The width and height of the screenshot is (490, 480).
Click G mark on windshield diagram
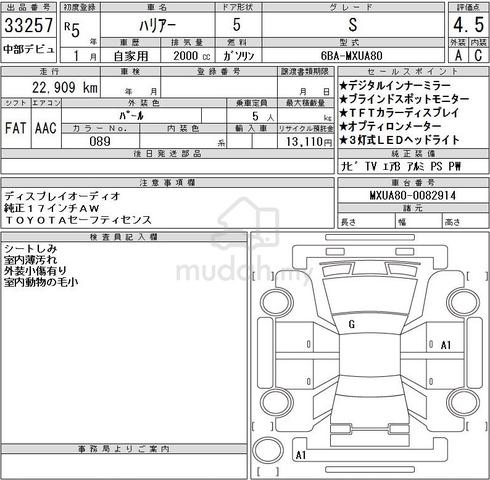coord(351,324)
